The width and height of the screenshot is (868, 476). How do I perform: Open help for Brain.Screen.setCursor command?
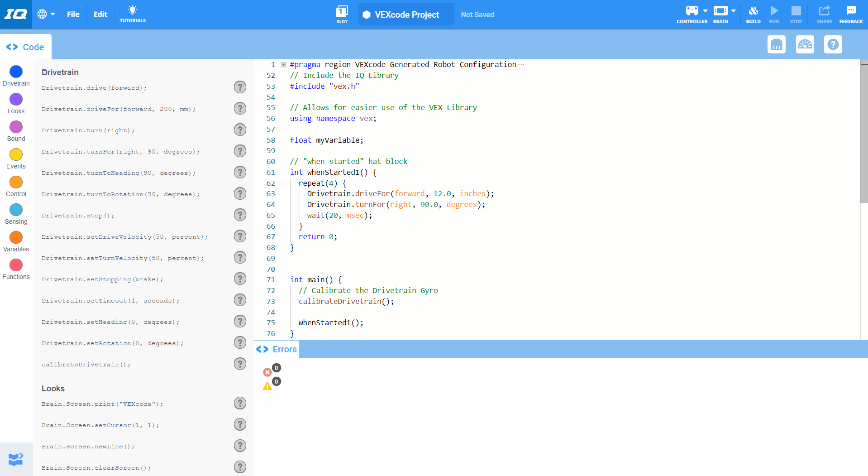tap(240, 424)
